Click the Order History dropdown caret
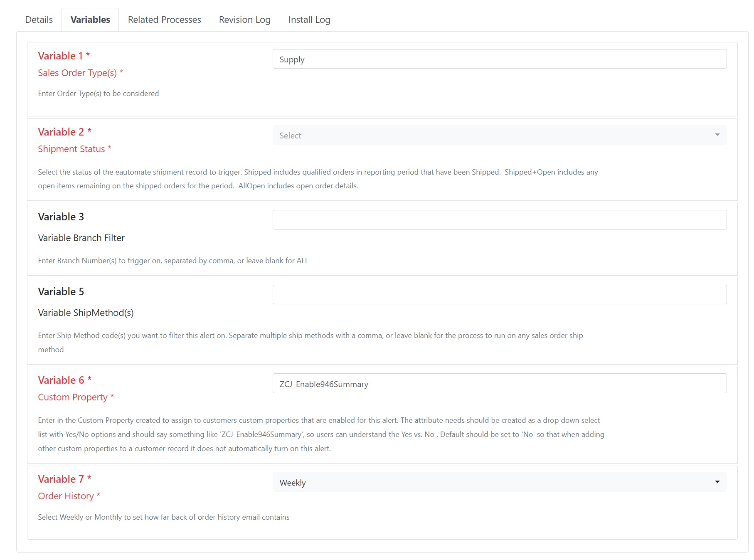Viewport: 754px width, 560px height. pos(717,482)
